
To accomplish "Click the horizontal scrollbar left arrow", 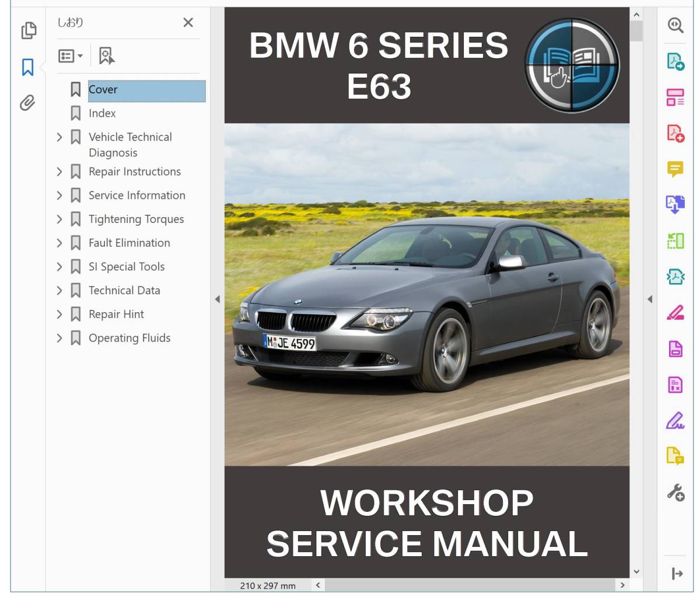I will tap(318, 585).
